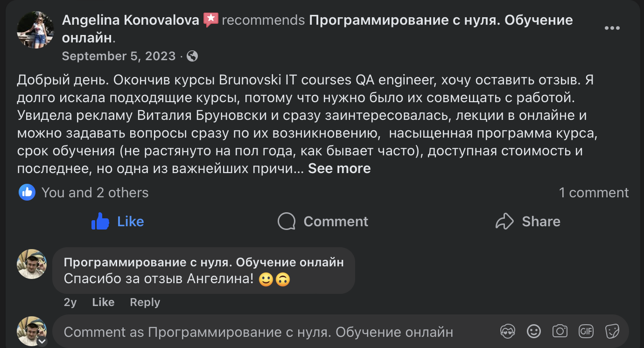
Task: Click the comment input field
Action: point(257,332)
